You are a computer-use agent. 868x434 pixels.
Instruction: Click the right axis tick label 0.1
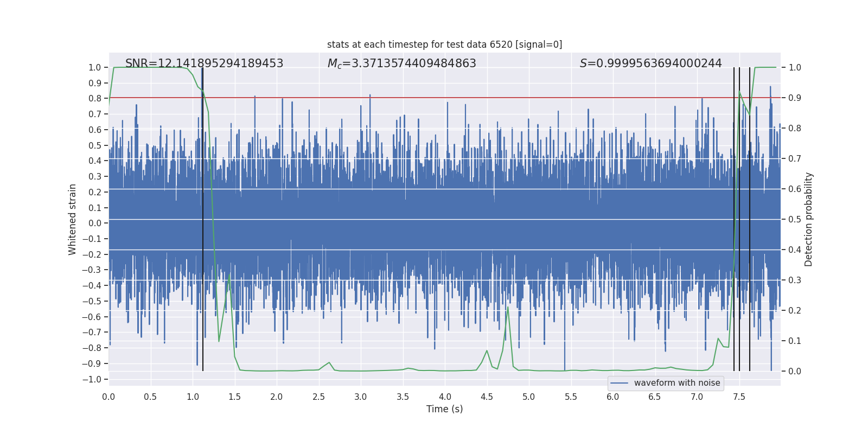point(795,341)
